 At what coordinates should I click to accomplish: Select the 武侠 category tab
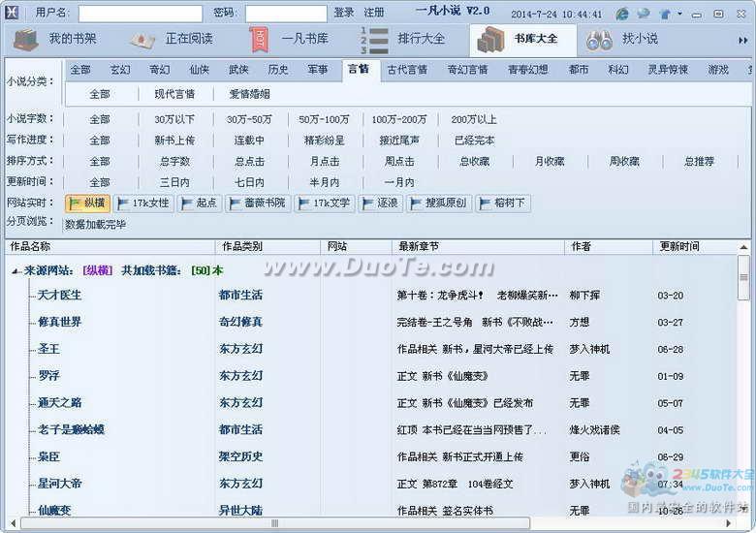(238, 70)
